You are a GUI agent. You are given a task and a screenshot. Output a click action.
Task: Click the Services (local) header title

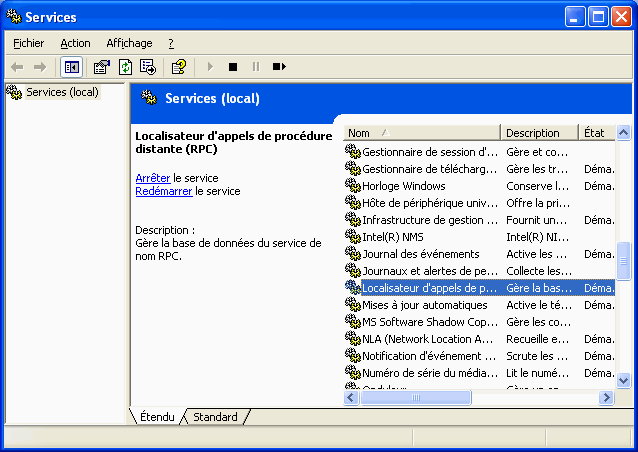[212, 98]
